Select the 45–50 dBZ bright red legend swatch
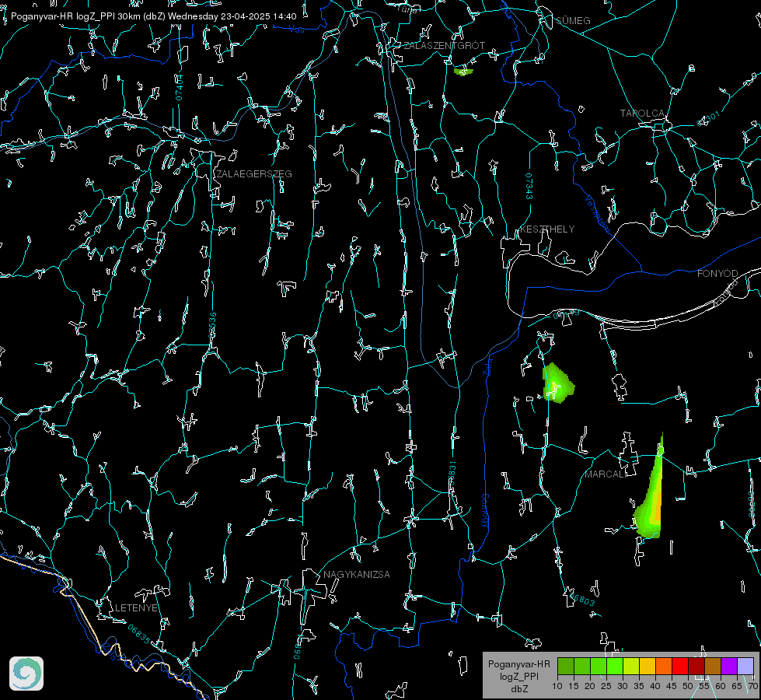 680,666
